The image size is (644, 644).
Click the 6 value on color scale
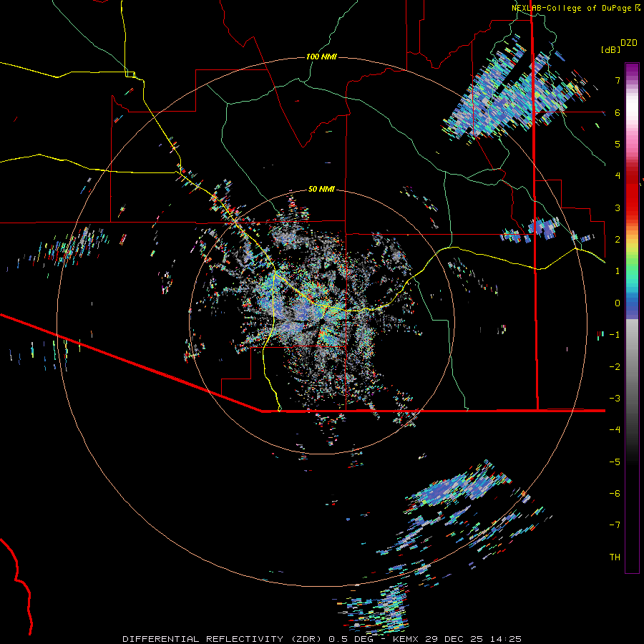pyautogui.click(x=618, y=112)
